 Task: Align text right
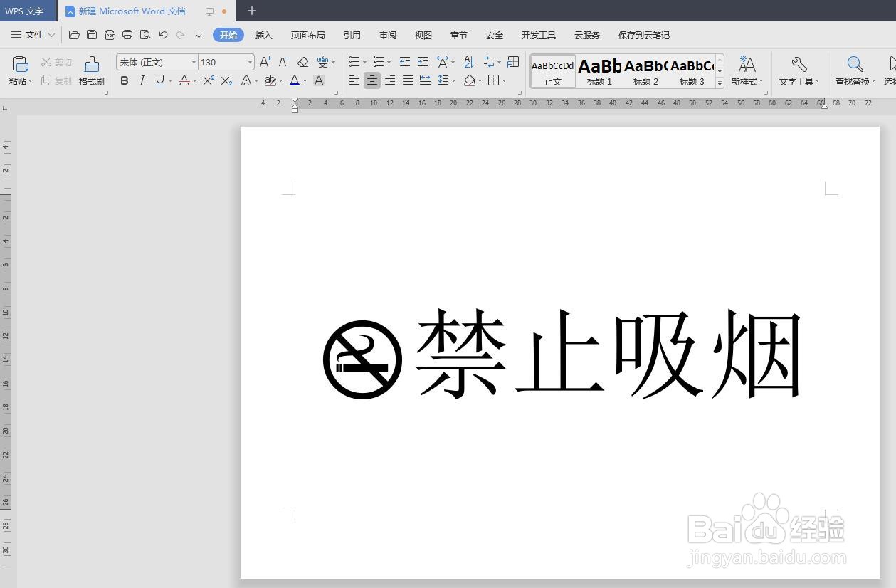click(x=390, y=80)
